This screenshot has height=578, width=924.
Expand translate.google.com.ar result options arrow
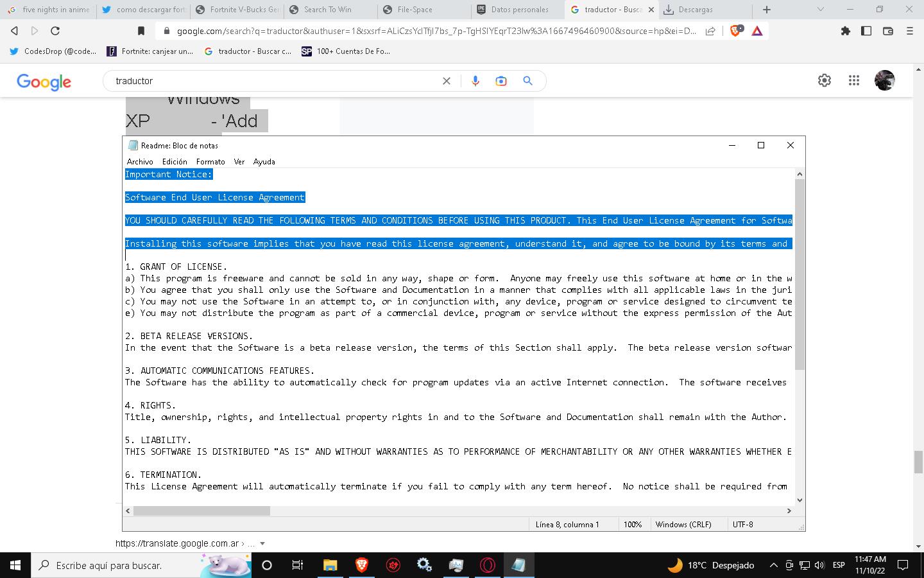[x=262, y=543]
